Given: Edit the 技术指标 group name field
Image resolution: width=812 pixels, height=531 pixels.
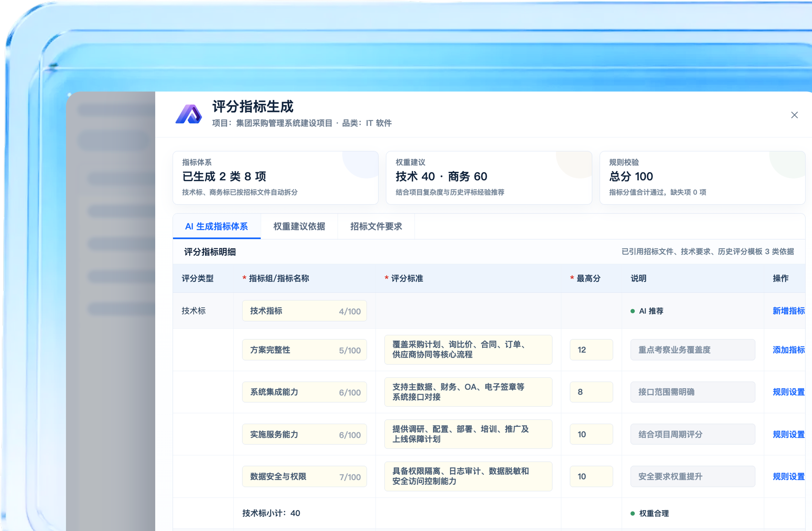Looking at the screenshot, I should (x=304, y=311).
